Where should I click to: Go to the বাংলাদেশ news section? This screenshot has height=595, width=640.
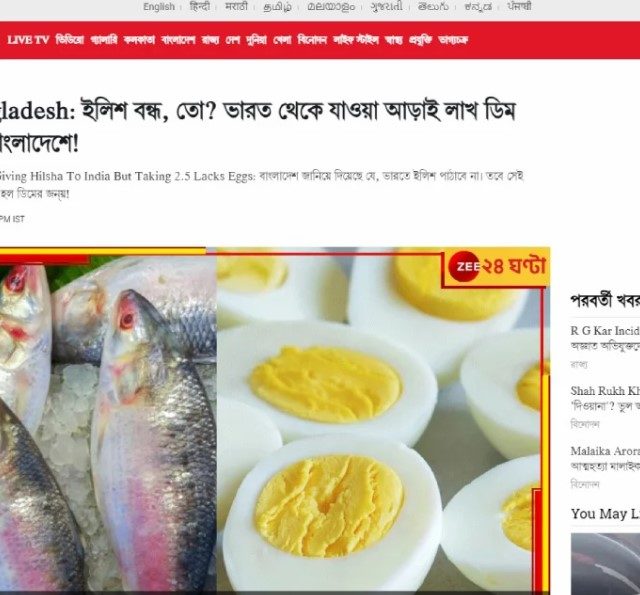click(178, 40)
